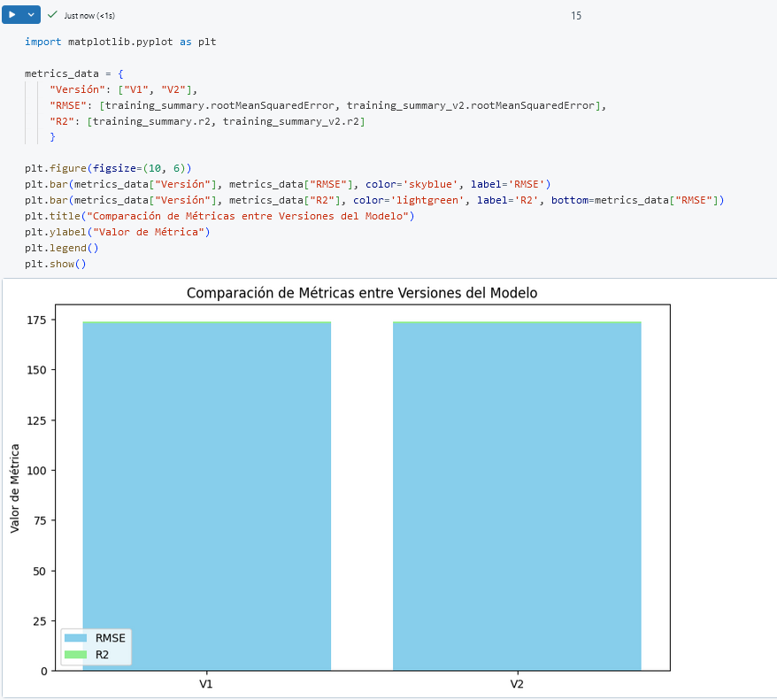777x700 pixels.
Task: Click the RMSE label in chart legend
Action: coord(110,638)
